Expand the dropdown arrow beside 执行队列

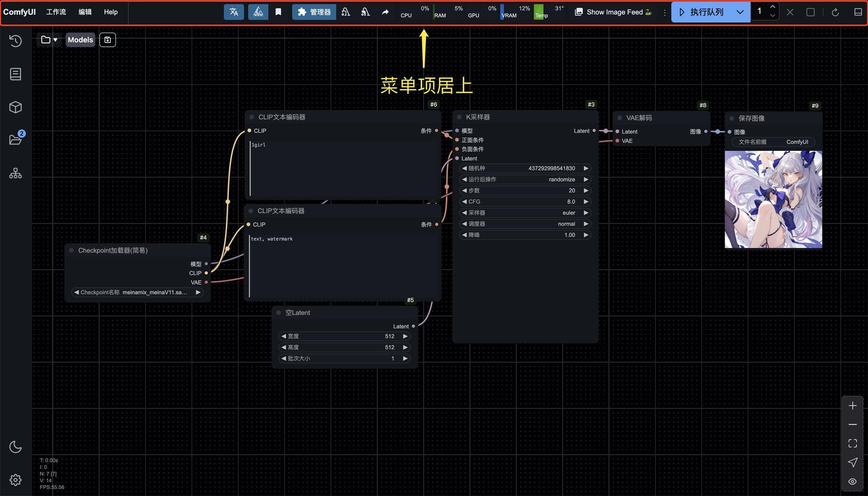tap(740, 12)
